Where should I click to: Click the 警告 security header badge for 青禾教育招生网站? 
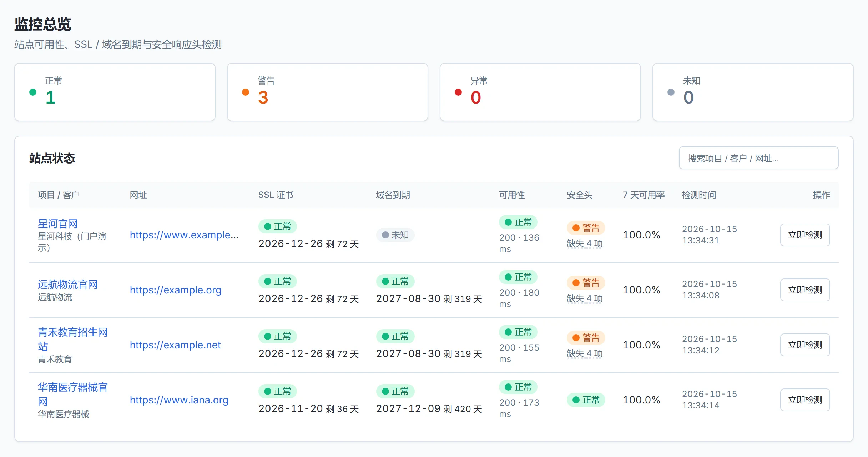[x=586, y=338]
